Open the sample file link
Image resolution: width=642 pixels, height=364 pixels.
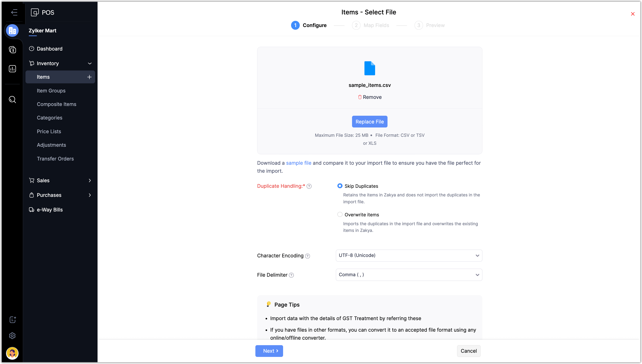coord(299,163)
